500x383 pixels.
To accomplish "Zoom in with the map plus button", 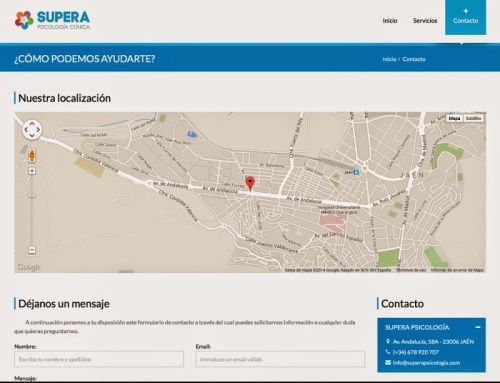I will click(32, 171).
